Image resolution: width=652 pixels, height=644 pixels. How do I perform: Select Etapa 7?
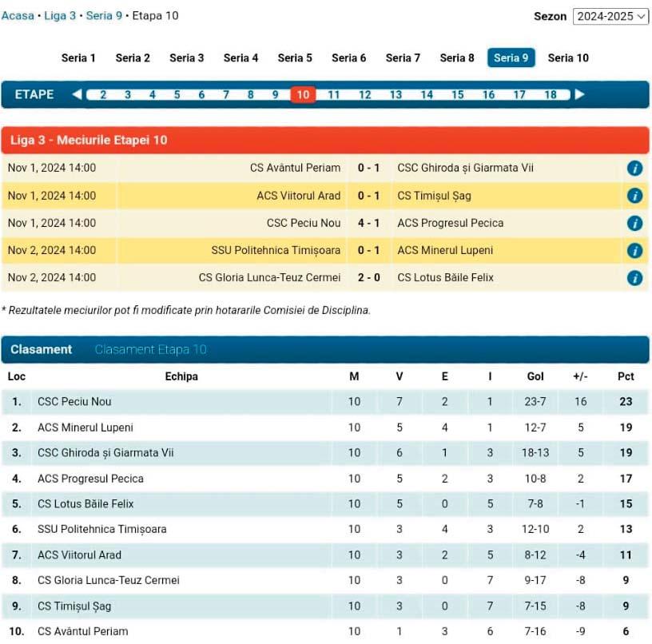pyautogui.click(x=226, y=95)
